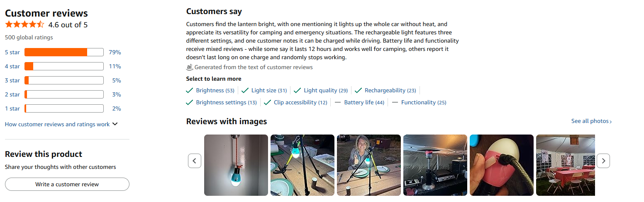Open the Battery life mixed topic

(359, 102)
